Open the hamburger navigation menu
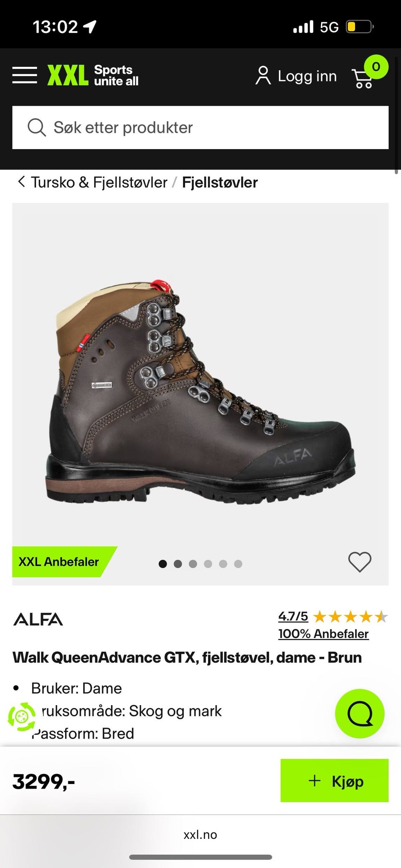 [x=25, y=75]
